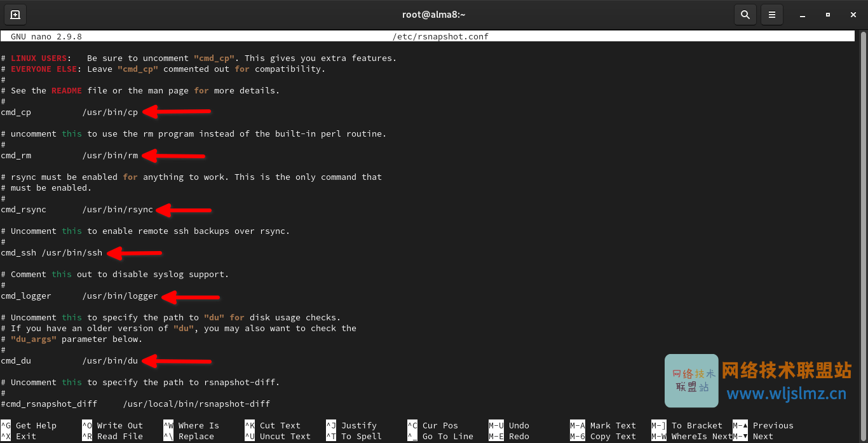The width and height of the screenshot is (868, 443).
Task: Click the cmd_cp directive
Action: click(x=16, y=112)
